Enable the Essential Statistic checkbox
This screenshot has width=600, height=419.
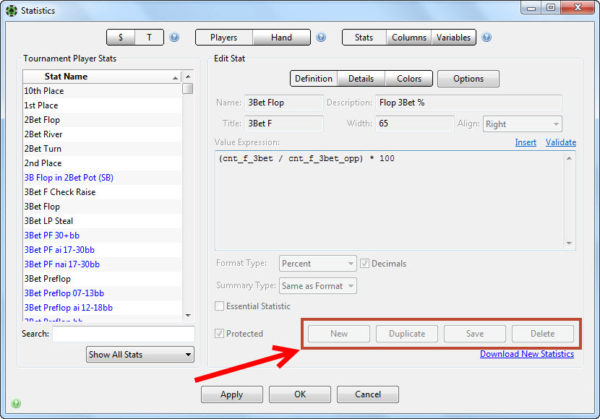tap(221, 305)
